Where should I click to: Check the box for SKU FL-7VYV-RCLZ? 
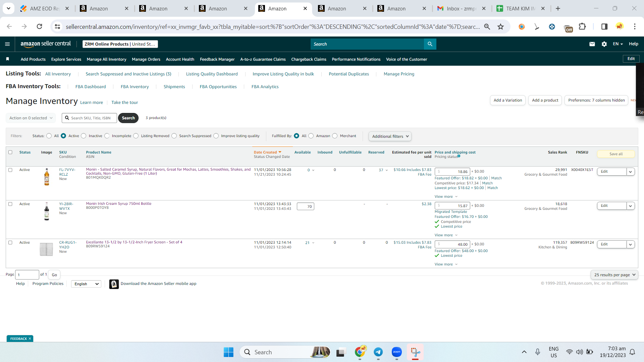tap(10, 170)
